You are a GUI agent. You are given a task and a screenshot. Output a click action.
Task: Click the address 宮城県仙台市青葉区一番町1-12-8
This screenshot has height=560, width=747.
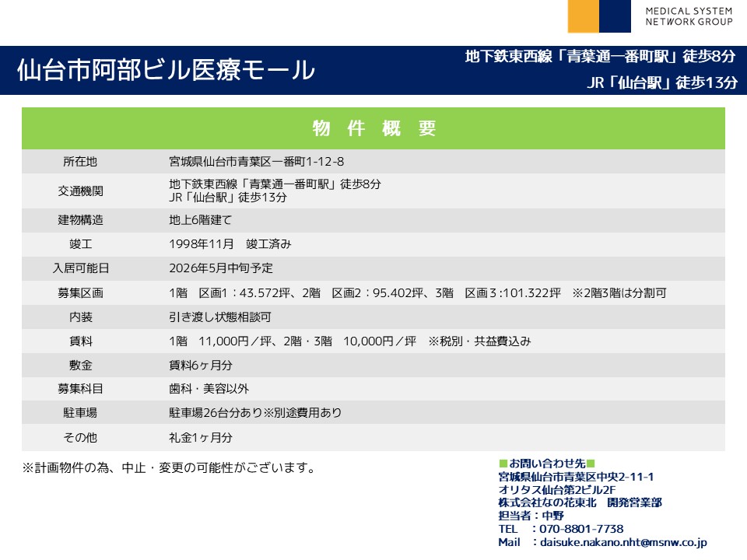(256, 162)
